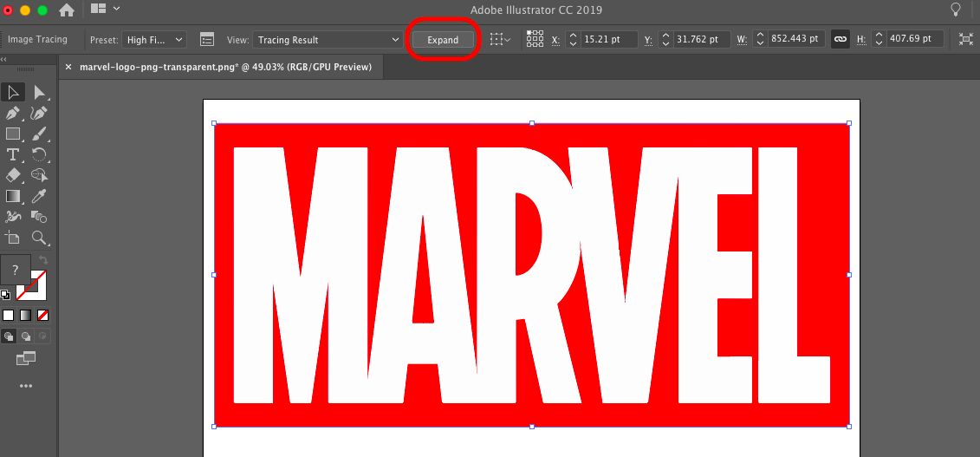Select the Paintbrush tool
The image size is (980, 457).
point(39,134)
